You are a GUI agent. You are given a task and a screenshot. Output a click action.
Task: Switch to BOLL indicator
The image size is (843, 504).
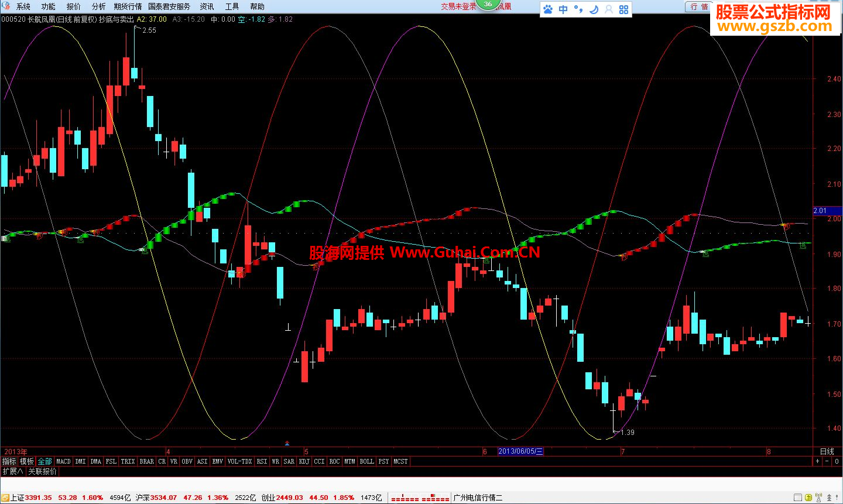pos(367,461)
